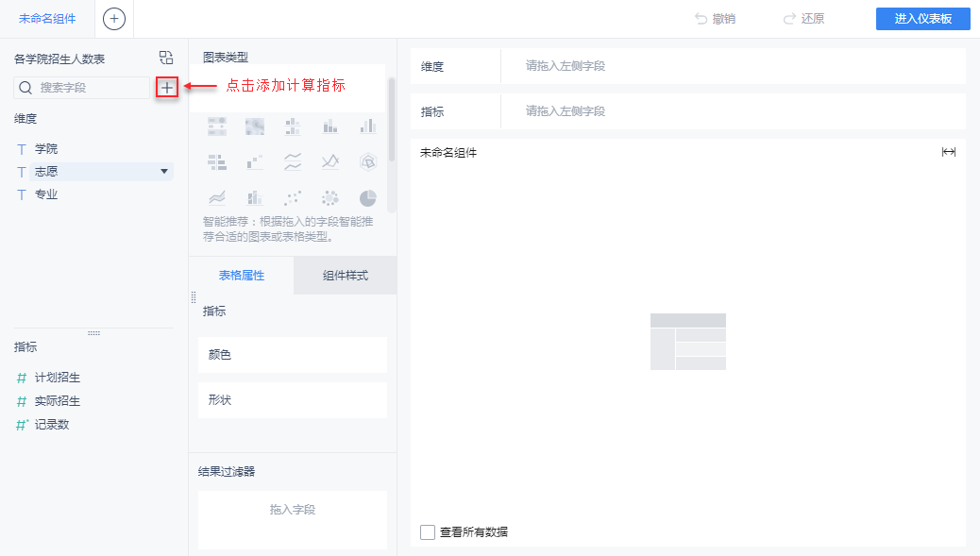The width and height of the screenshot is (980, 556).
Task: Click the search magnifier icon in field search
Action: point(25,88)
